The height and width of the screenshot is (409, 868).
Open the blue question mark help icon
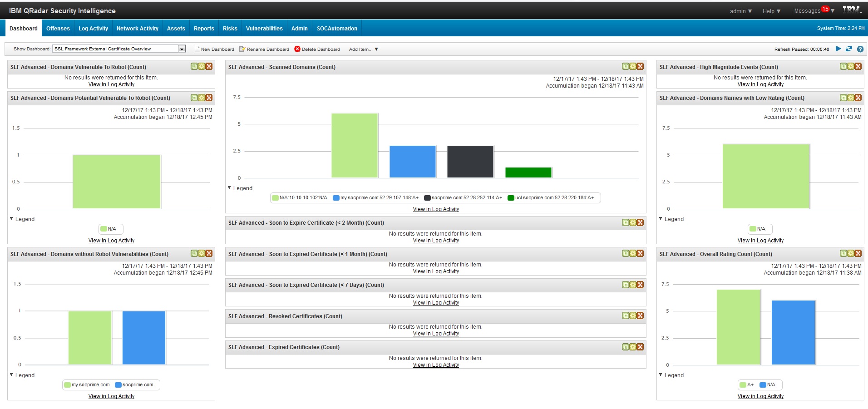[x=860, y=49]
